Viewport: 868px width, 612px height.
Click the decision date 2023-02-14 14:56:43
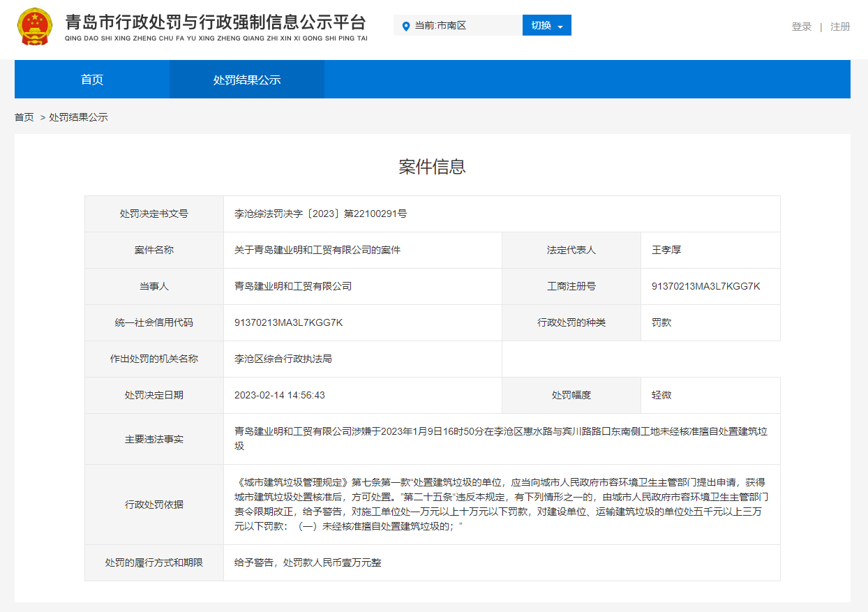[280, 395]
